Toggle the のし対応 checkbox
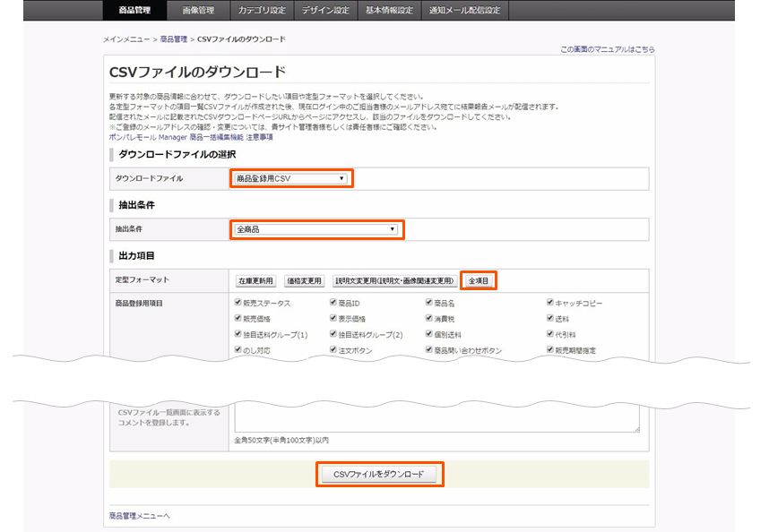The width and height of the screenshot is (769, 532). 238,349
